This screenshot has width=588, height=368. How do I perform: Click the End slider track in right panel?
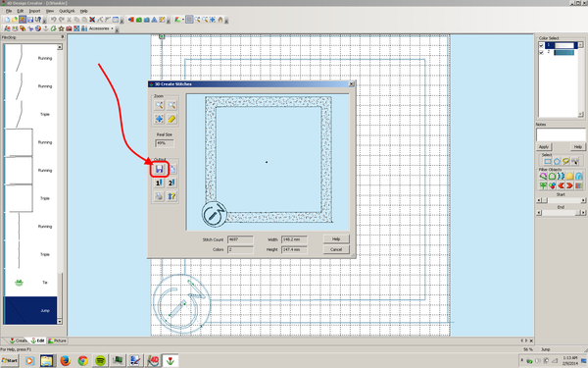[x=561, y=213]
